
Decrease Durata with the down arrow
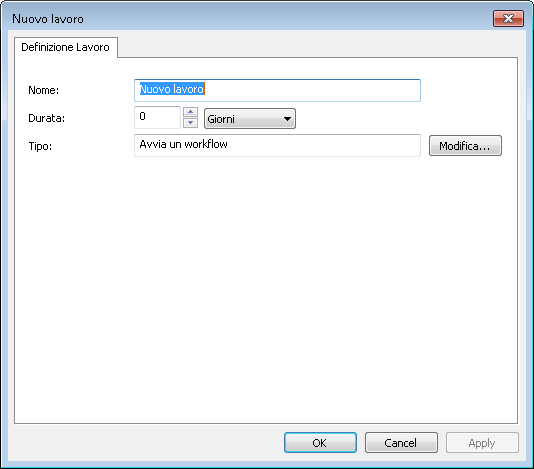point(190,123)
